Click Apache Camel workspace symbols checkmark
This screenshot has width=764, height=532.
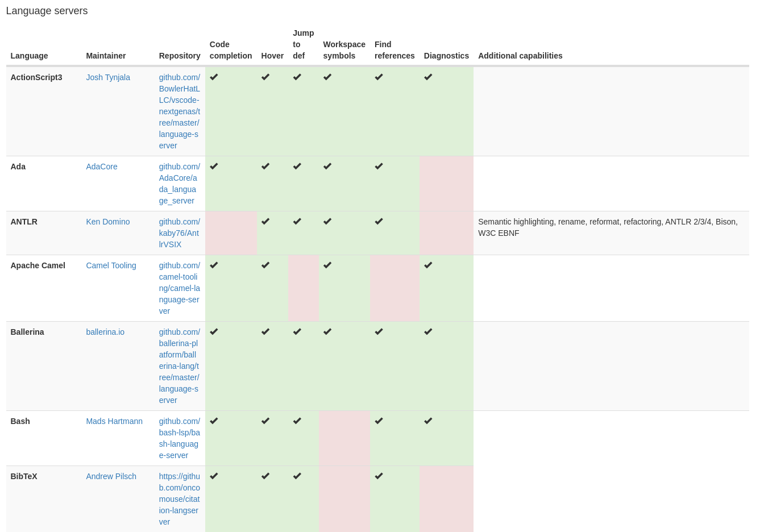pyautogui.click(x=327, y=265)
